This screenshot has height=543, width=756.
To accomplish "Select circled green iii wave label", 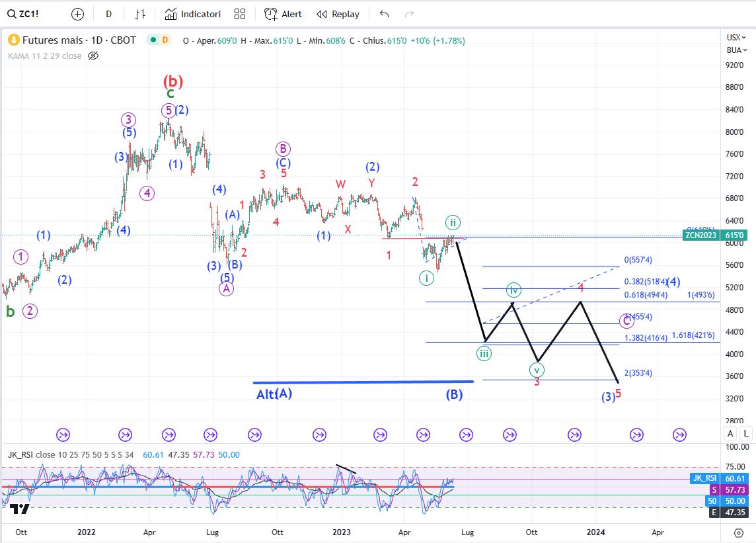I will (x=484, y=354).
